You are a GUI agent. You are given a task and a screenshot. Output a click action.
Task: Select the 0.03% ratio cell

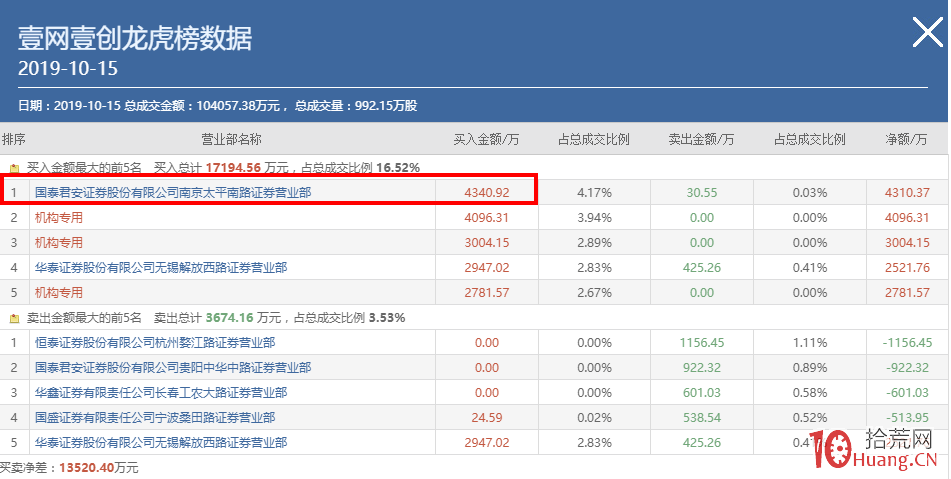[810, 193]
